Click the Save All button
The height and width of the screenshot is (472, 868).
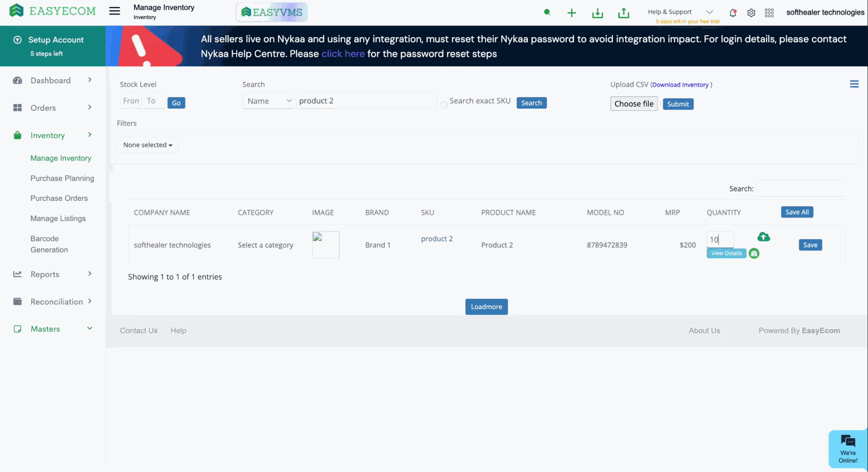click(x=797, y=212)
